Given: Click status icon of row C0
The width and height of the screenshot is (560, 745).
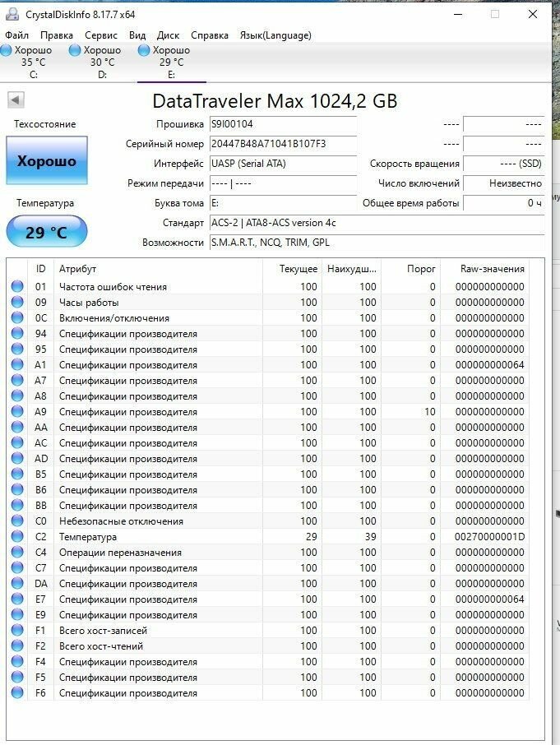Looking at the screenshot, I should tap(17, 521).
